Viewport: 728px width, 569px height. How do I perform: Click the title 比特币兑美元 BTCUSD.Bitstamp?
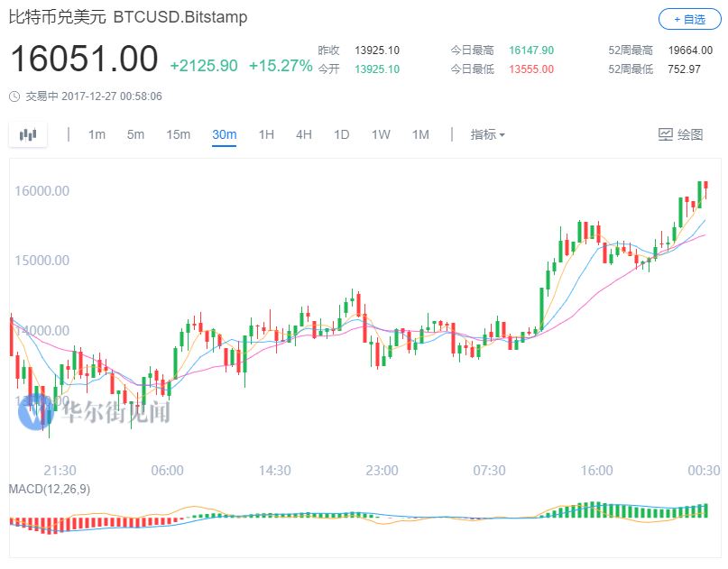coord(128,17)
